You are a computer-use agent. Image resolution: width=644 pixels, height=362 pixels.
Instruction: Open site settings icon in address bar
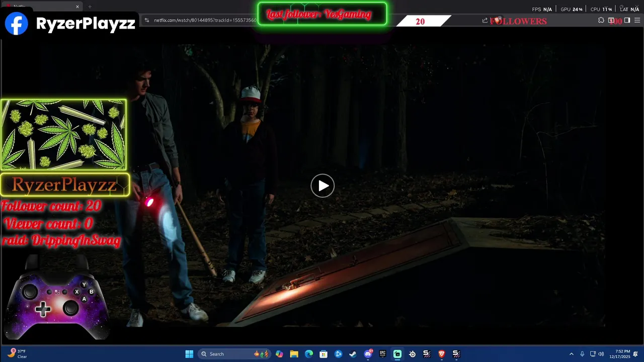click(x=146, y=20)
